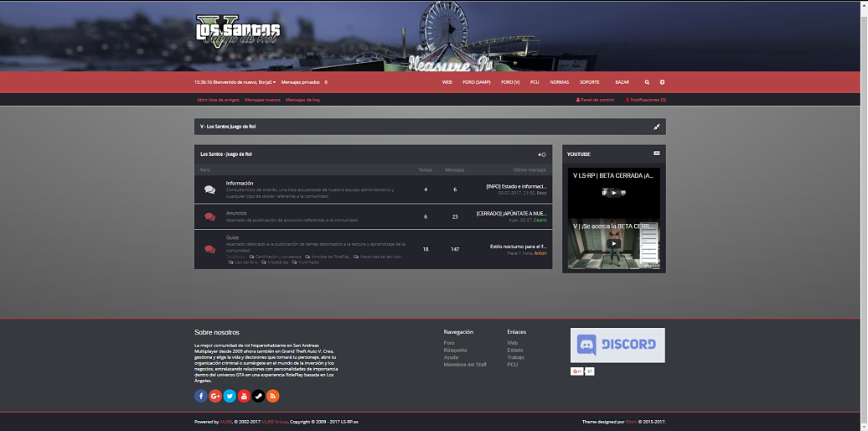Image resolution: width=868 pixels, height=431 pixels.
Task: Open the Google+ social icon
Action: coord(215,396)
